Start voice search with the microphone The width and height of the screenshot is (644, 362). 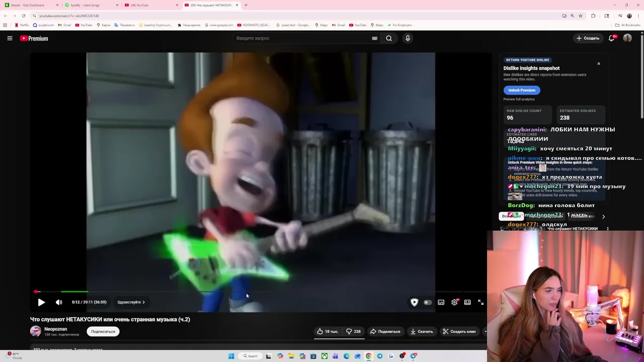pyautogui.click(x=408, y=38)
